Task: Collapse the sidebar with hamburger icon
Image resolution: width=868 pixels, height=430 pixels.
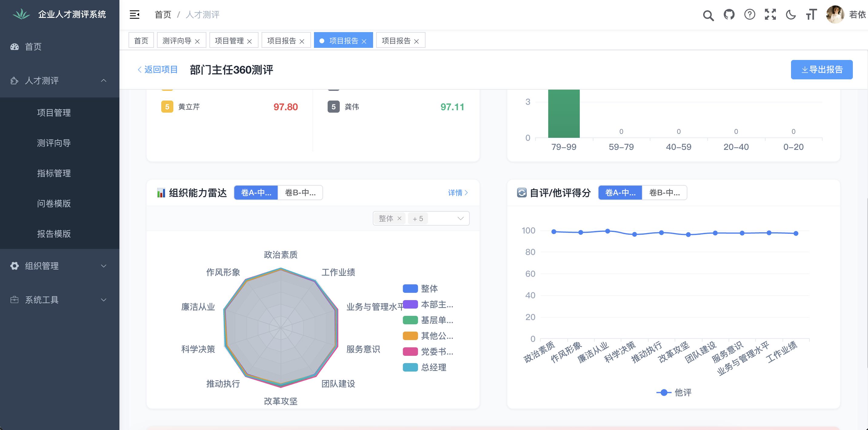Action: (x=135, y=15)
